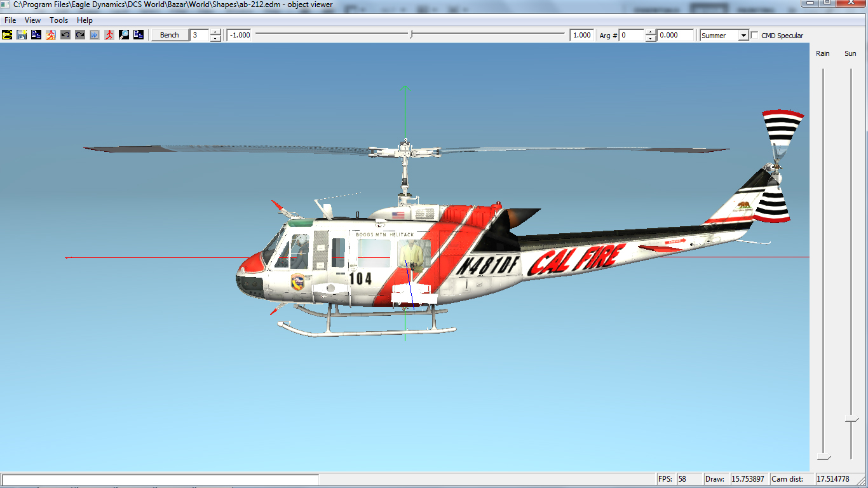This screenshot has width=868, height=488.
Task: Open the Summer season dropdown
Action: [x=743, y=36]
